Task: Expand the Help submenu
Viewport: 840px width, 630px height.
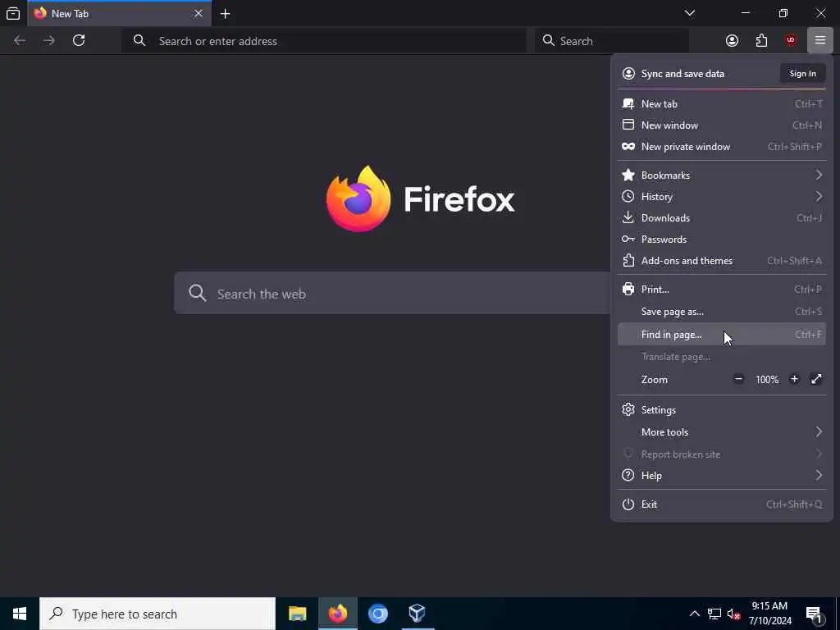Action: pos(722,476)
